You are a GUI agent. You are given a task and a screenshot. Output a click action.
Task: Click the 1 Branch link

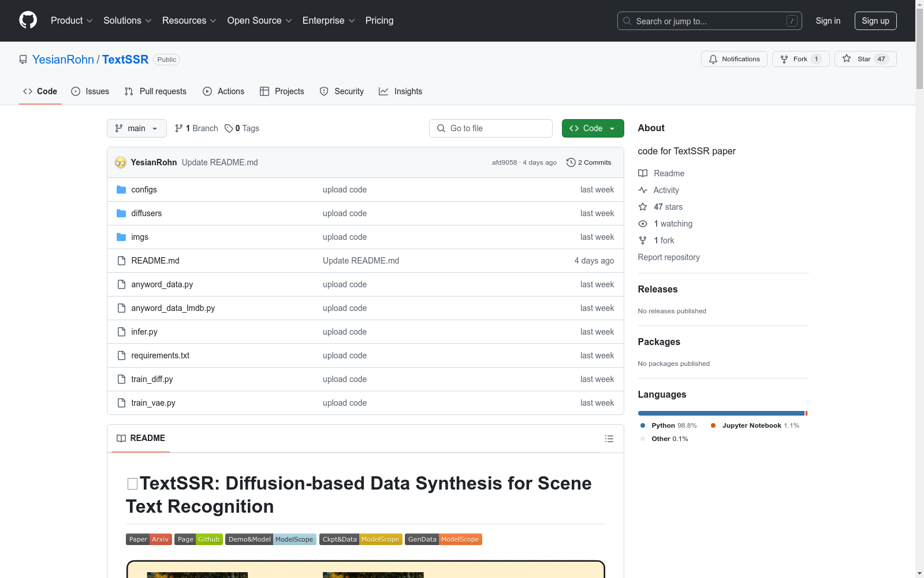tap(196, 128)
